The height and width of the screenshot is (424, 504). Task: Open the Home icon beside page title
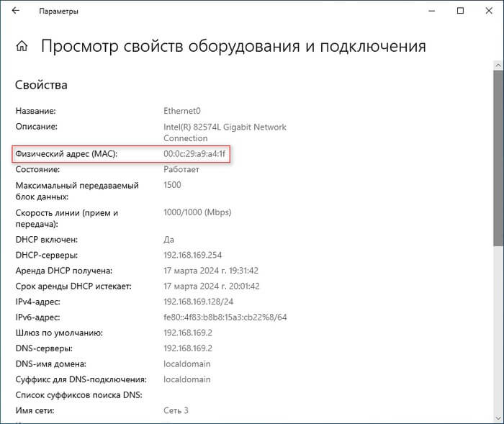pos(22,46)
